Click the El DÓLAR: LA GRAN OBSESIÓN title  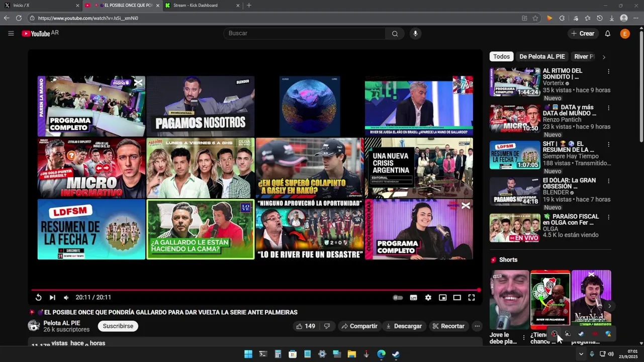pos(569,184)
